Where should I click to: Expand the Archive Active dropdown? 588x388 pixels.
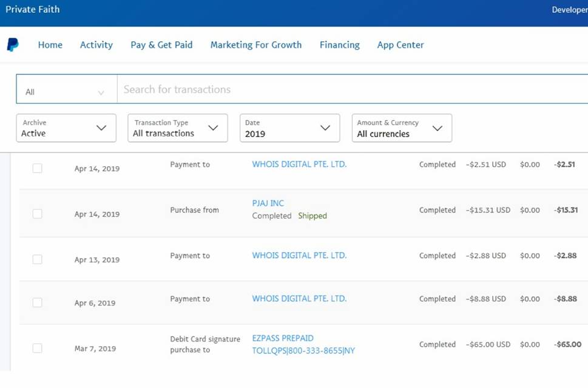point(66,128)
